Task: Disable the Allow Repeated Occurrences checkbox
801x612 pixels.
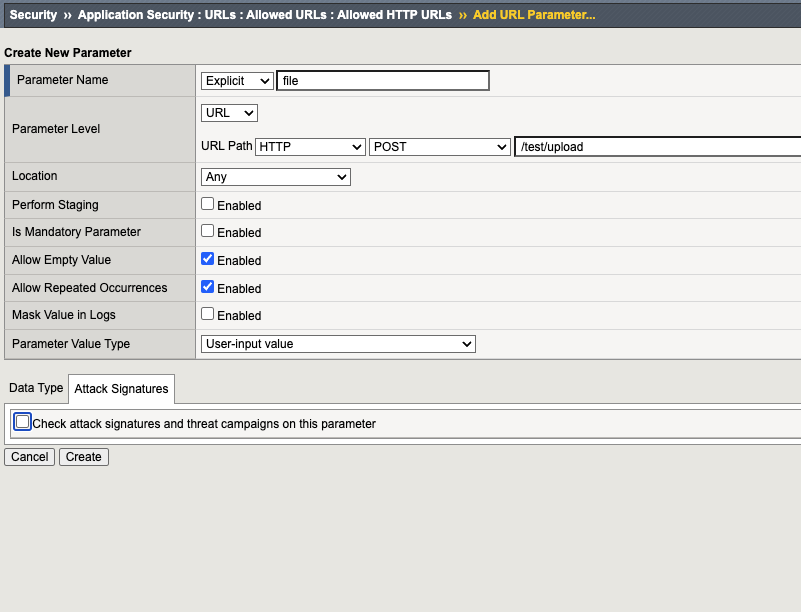Action: pyautogui.click(x=208, y=287)
